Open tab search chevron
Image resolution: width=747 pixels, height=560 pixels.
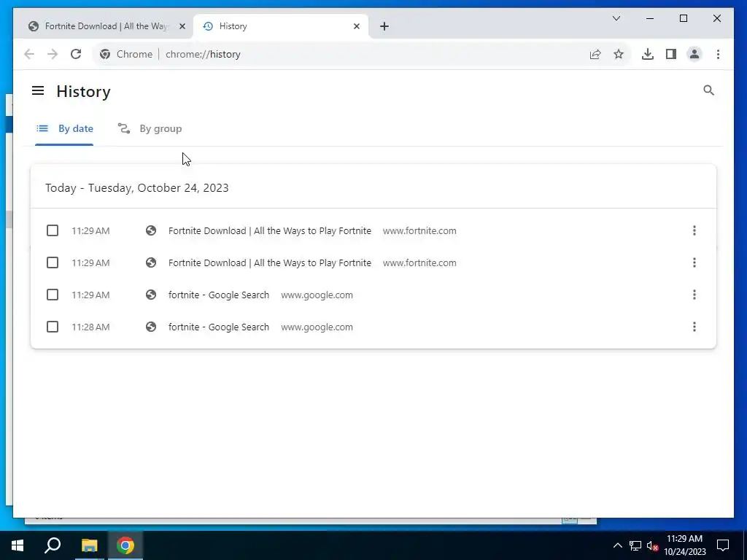pos(616,18)
